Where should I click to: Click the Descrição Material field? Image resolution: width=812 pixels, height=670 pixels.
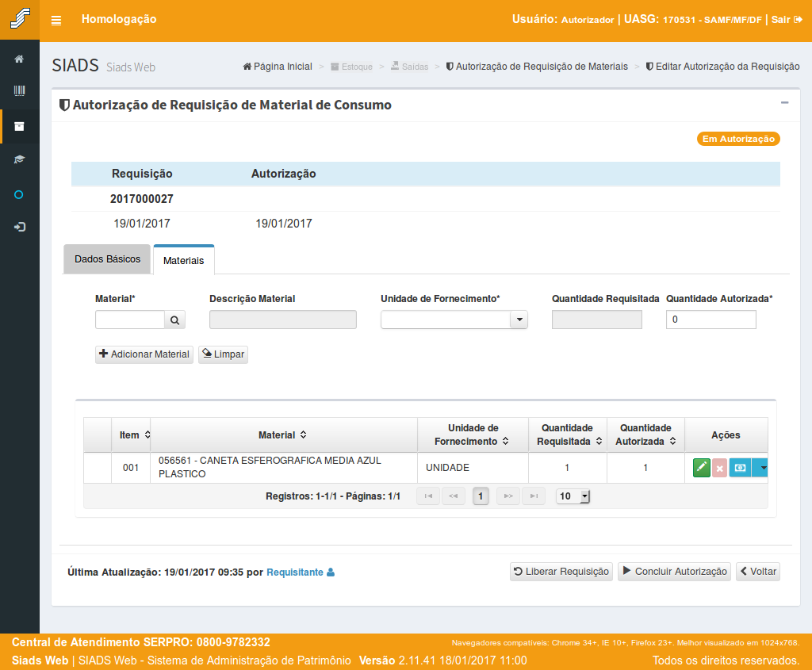point(283,320)
